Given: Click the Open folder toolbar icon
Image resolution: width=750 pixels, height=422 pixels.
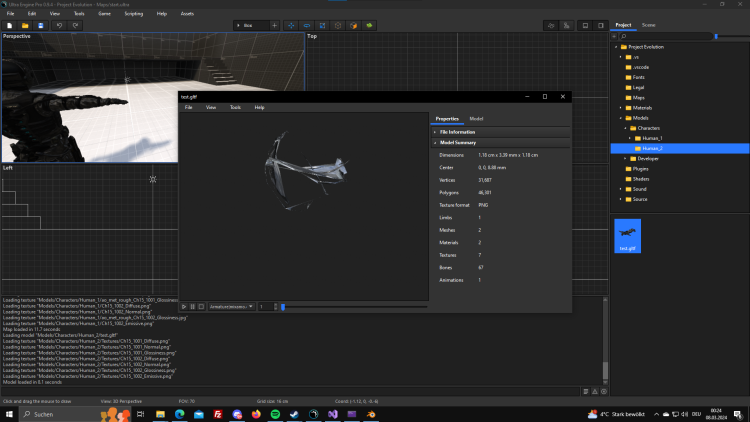Looking at the screenshot, I should (x=25, y=24).
